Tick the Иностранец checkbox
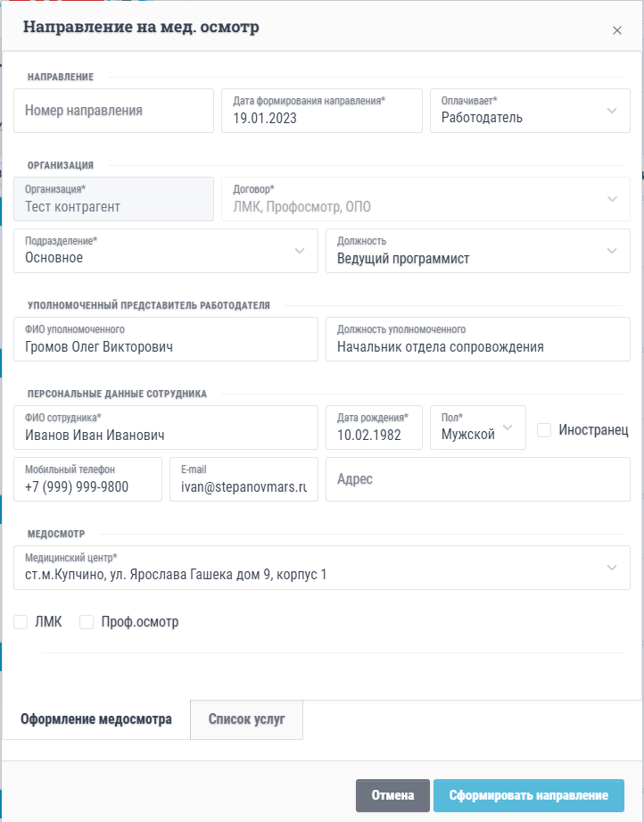This screenshot has width=644, height=822. [544, 430]
